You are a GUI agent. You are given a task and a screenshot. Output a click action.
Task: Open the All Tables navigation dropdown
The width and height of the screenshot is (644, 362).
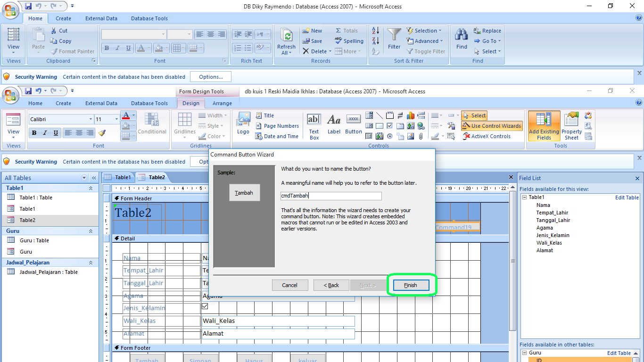(84, 178)
